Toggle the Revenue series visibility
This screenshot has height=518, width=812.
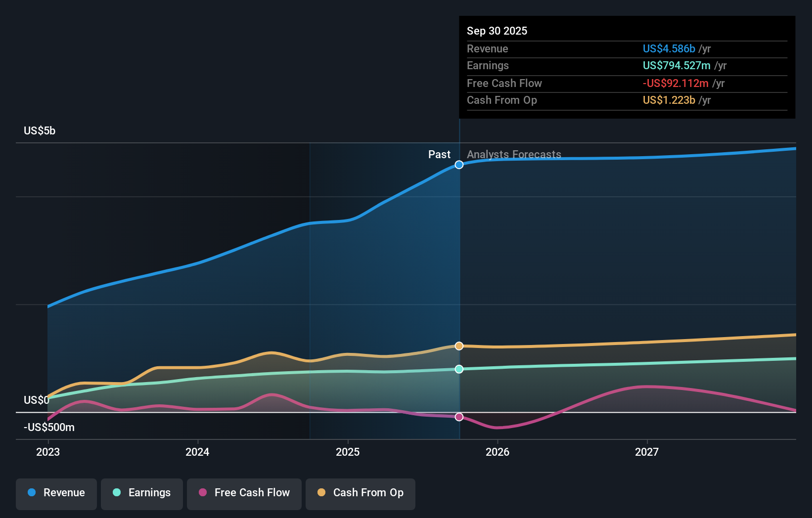pos(56,493)
